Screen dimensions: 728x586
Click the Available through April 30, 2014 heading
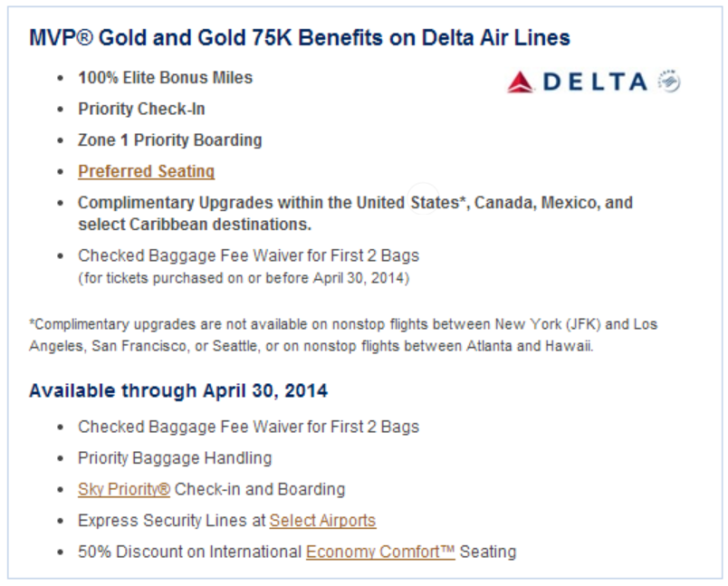tap(178, 391)
